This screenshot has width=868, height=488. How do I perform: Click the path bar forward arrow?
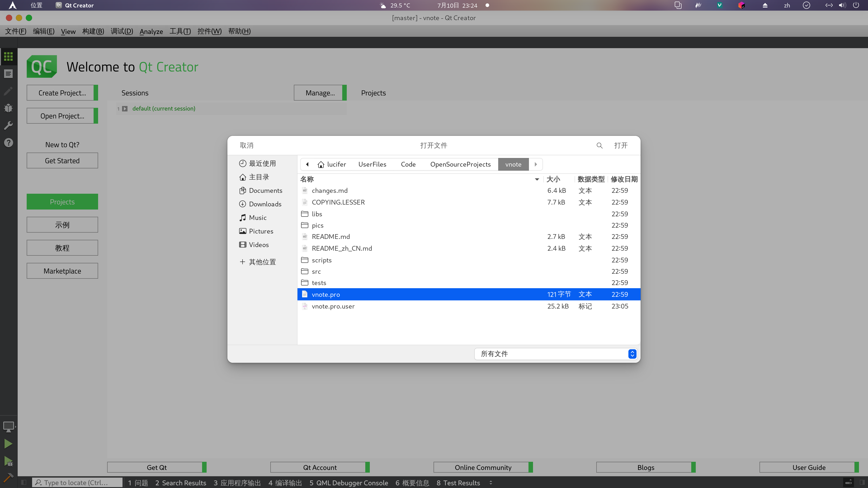coord(536,164)
